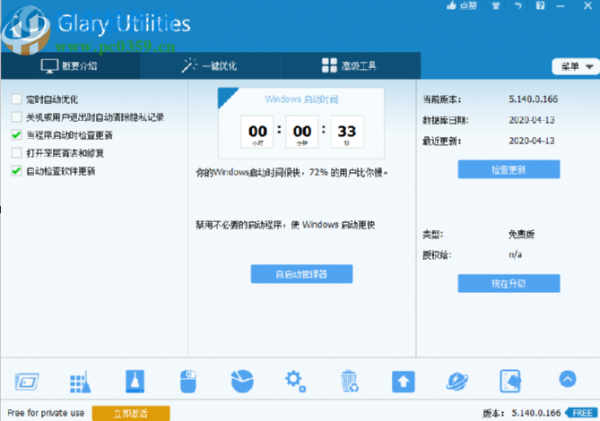Click the 禁用不必要的启动程序 hint text

coord(285,225)
